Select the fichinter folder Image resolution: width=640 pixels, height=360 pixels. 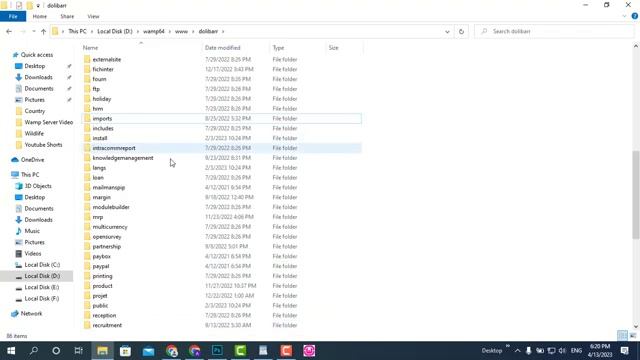103,69
